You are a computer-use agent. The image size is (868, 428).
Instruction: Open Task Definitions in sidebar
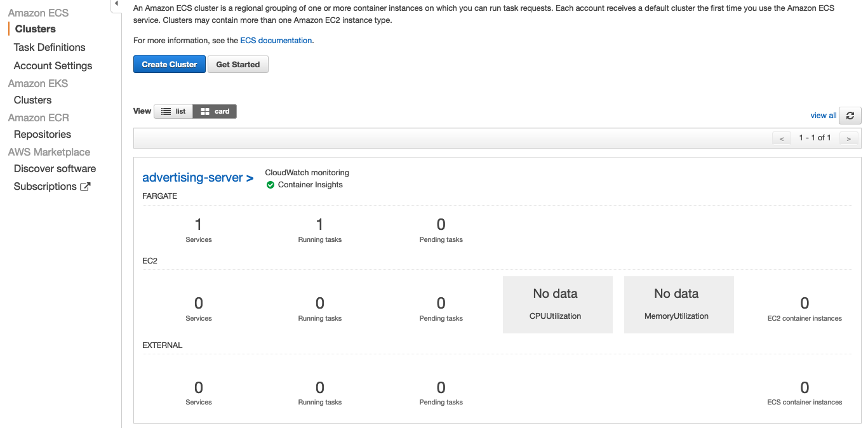(x=50, y=48)
